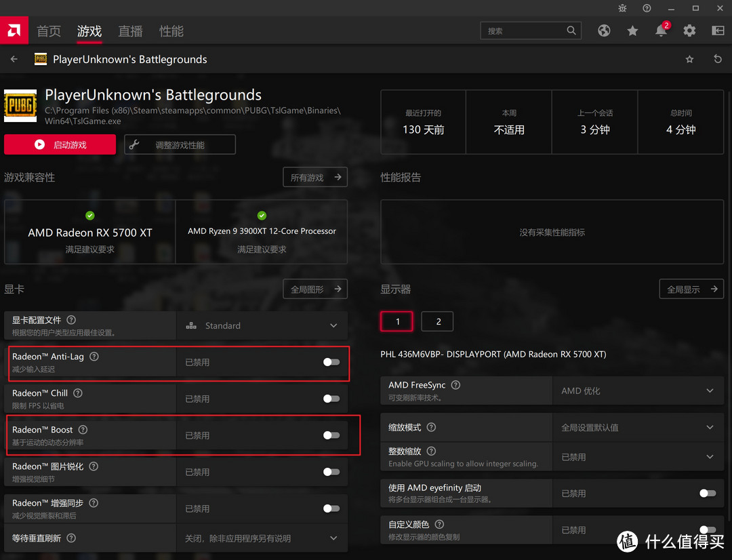732x560 pixels.
Task: Open AMD FreeSync AMD 优化 dropdown
Action: pyautogui.click(x=638, y=391)
